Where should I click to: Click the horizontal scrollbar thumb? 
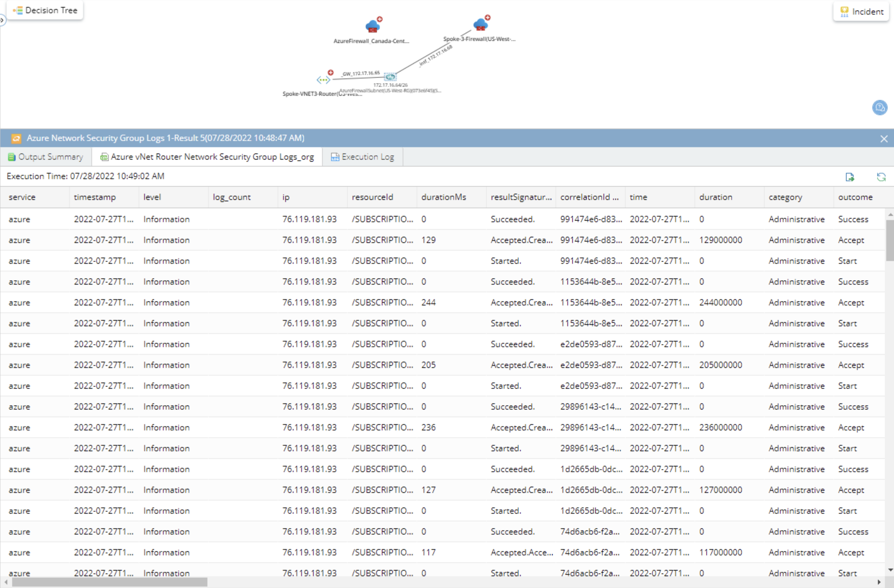(x=109, y=582)
